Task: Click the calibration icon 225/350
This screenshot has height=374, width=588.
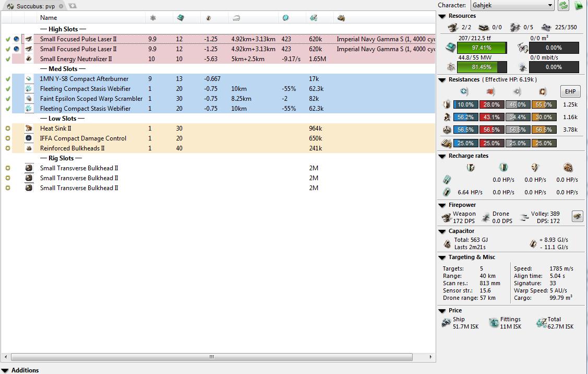Action: click(x=546, y=27)
